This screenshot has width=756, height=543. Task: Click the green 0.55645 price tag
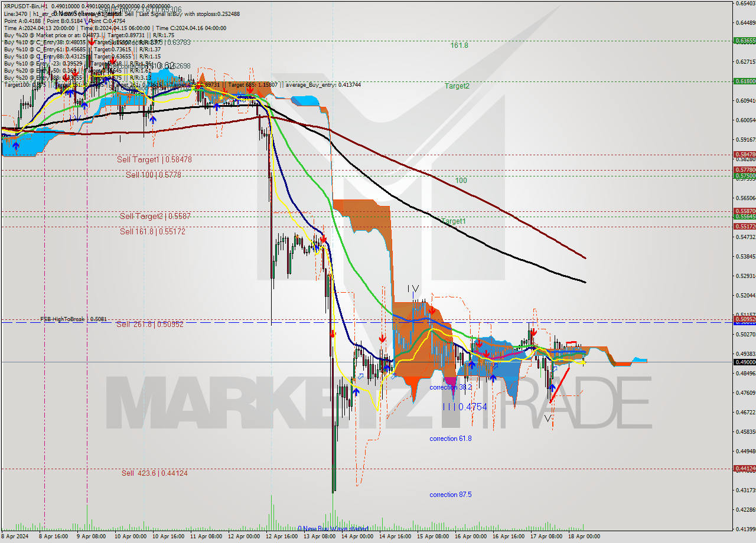pyautogui.click(x=744, y=217)
